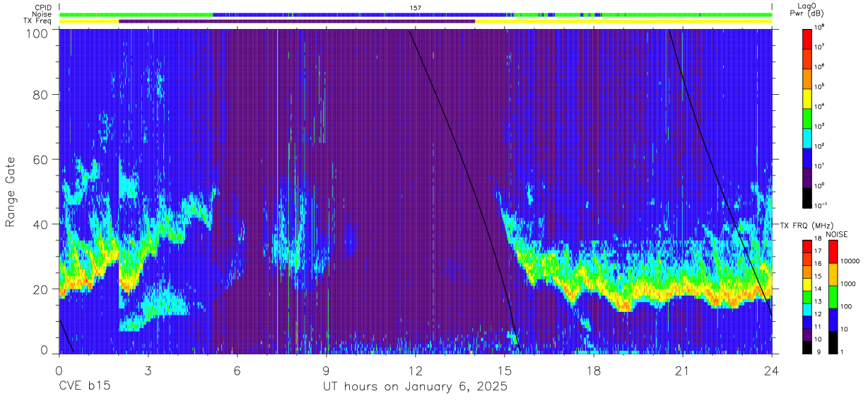Click the 12 tick on UT hours axis
868x401 pixels.
tap(415, 370)
